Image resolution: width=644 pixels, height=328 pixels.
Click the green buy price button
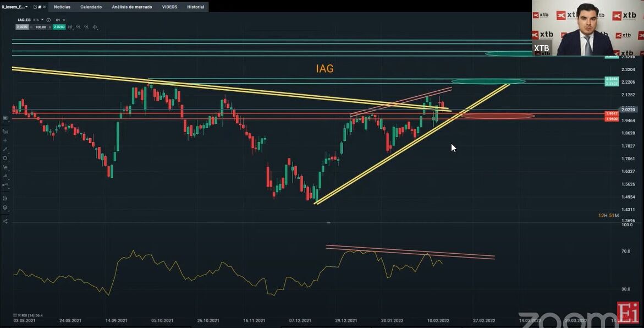tap(59, 27)
